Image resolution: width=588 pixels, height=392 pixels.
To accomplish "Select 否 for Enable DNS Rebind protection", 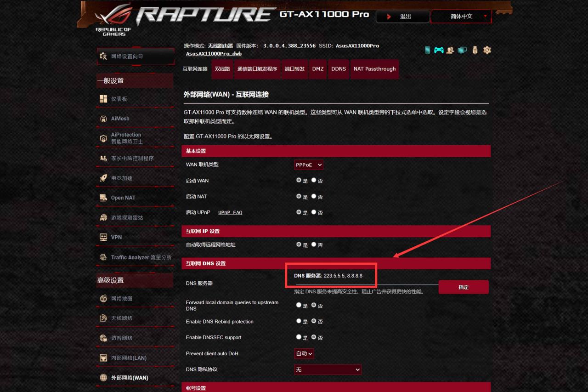I will click(x=314, y=321).
